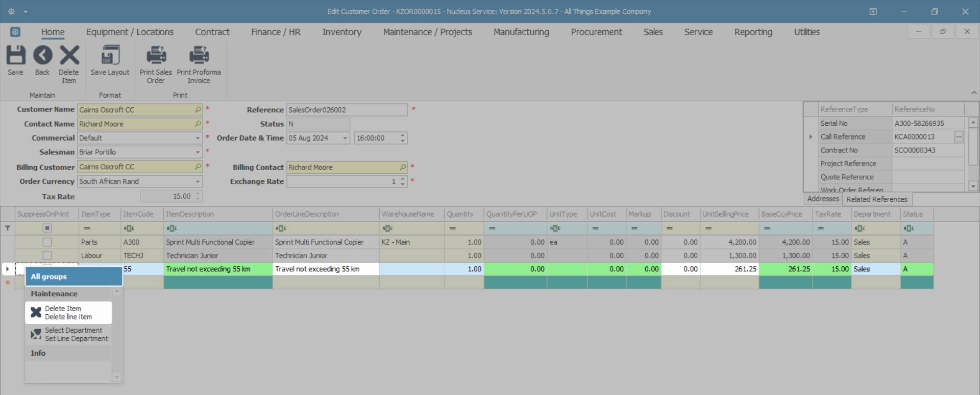
Task: Sort by the ItemDescription column header
Action: tap(218, 214)
